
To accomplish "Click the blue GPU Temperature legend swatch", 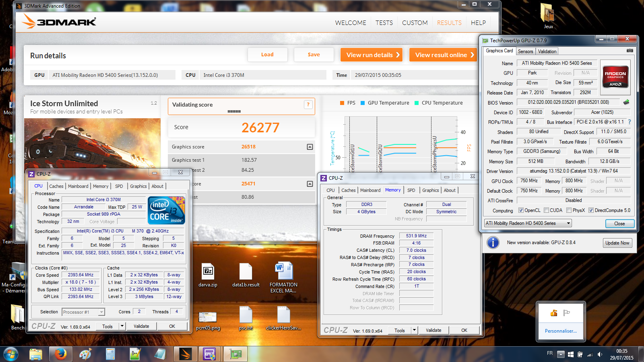I will click(363, 103).
